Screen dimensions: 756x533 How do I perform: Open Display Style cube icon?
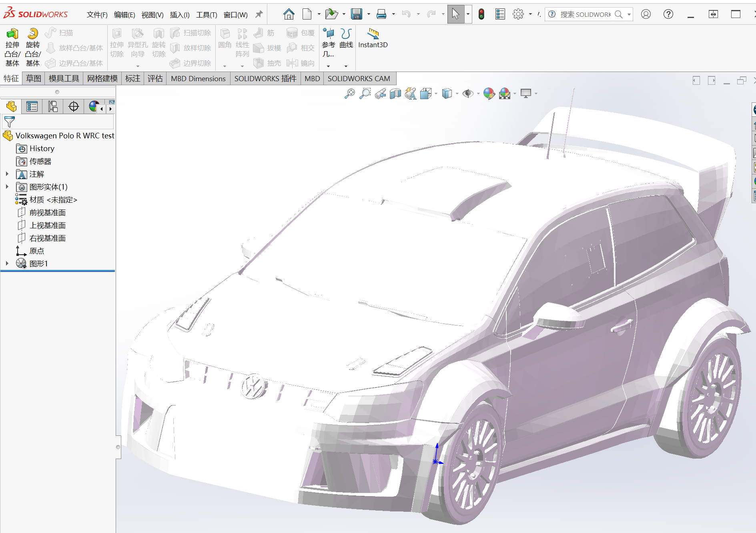447,94
